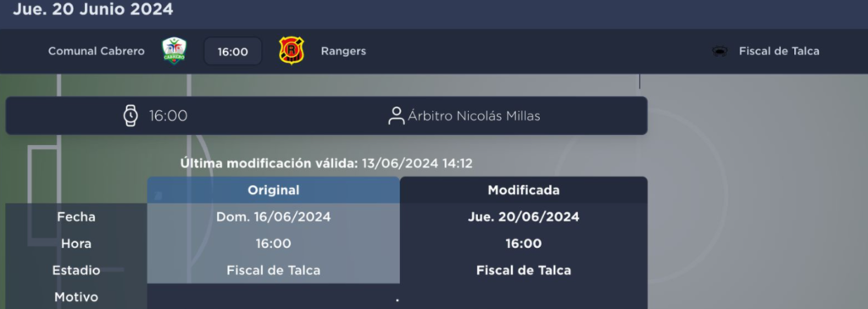868x309 pixels.
Task: Click the stadium icon beside Fiscal de Talca
Action: point(719,52)
